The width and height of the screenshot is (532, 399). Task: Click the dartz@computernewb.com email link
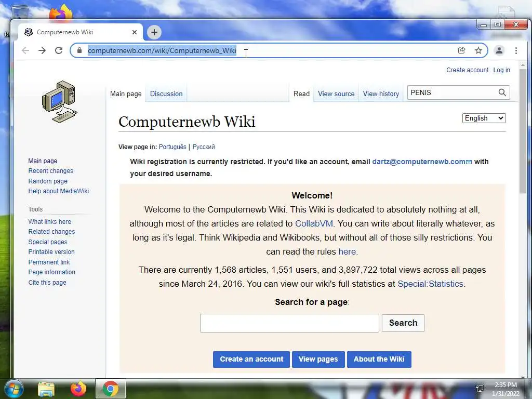pyautogui.click(x=422, y=162)
